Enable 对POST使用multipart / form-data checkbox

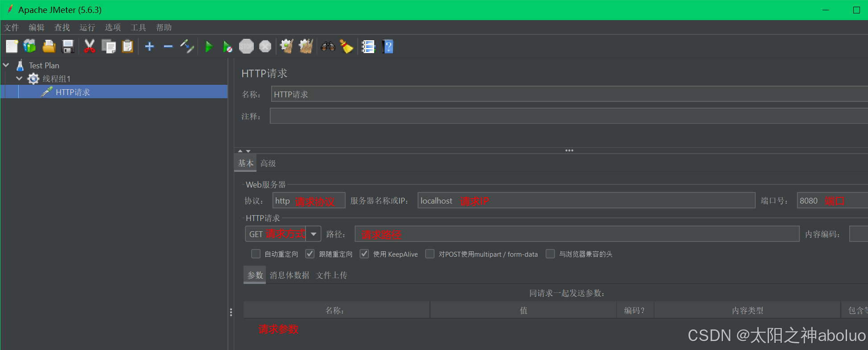pos(430,254)
